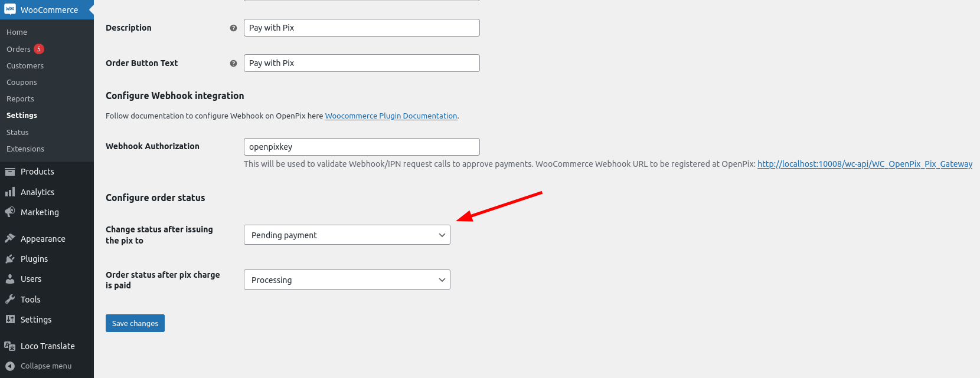Collapse the admin menu
This screenshot has height=378, width=980.
pyautogui.click(x=38, y=366)
